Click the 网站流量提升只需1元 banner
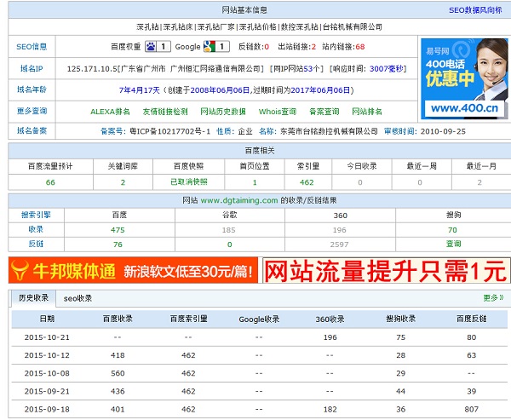This screenshot has height=420, width=511. [x=385, y=272]
